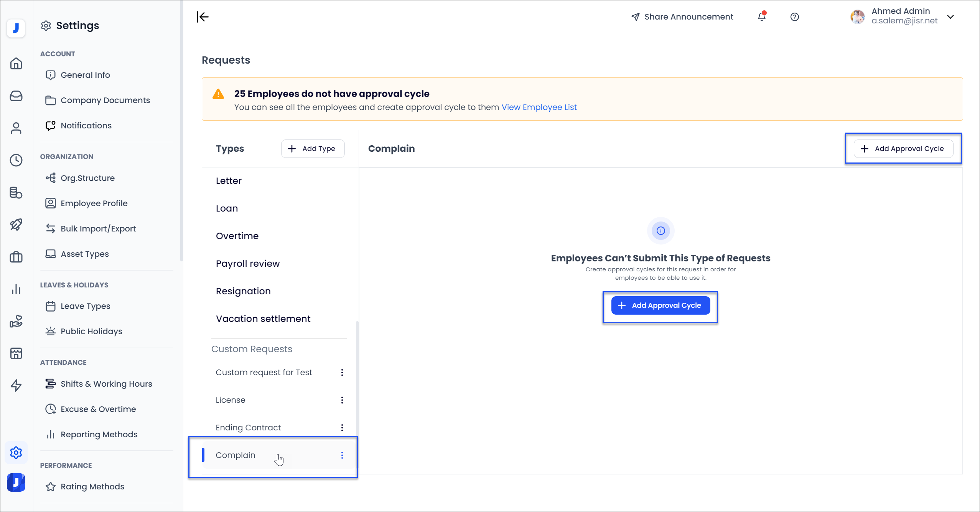980x512 pixels.
Task: Open Org.Structure settings page
Action: pos(87,178)
